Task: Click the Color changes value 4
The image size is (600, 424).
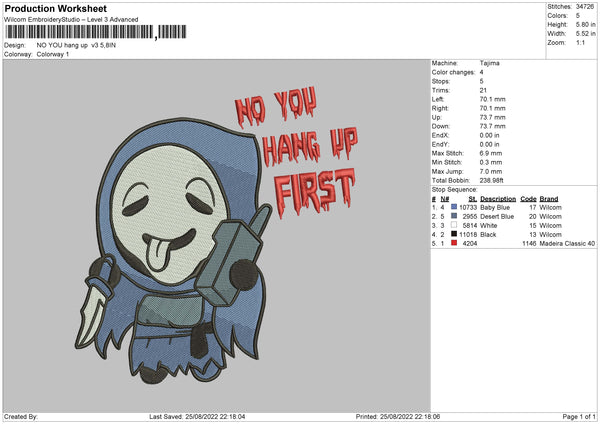Action: tap(481, 72)
